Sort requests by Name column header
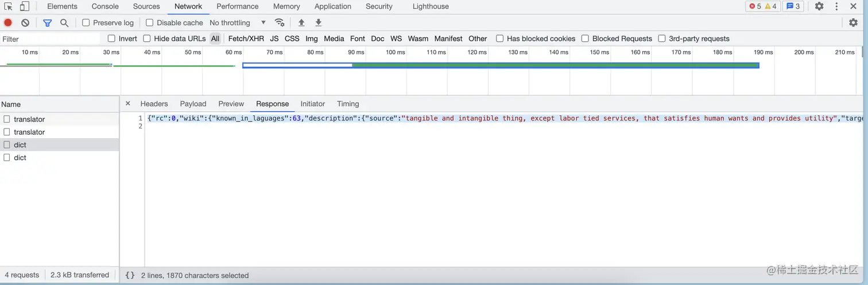This screenshot has width=868, height=285. point(60,104)
